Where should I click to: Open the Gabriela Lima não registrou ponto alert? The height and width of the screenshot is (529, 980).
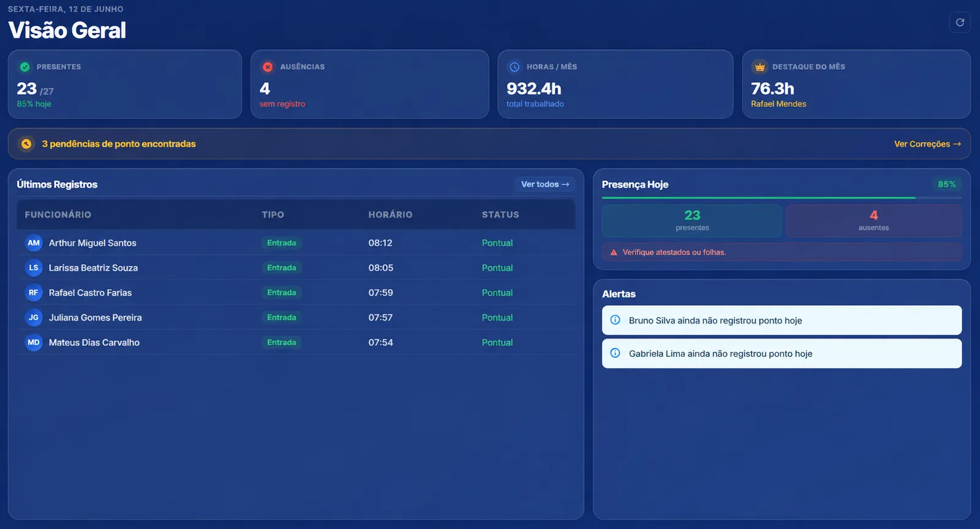(782, 354)
